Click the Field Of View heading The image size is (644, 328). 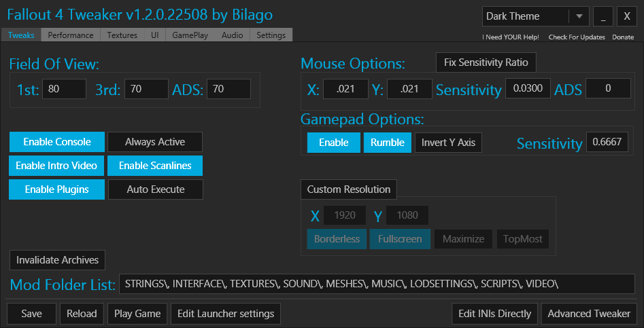click(54, 64)
